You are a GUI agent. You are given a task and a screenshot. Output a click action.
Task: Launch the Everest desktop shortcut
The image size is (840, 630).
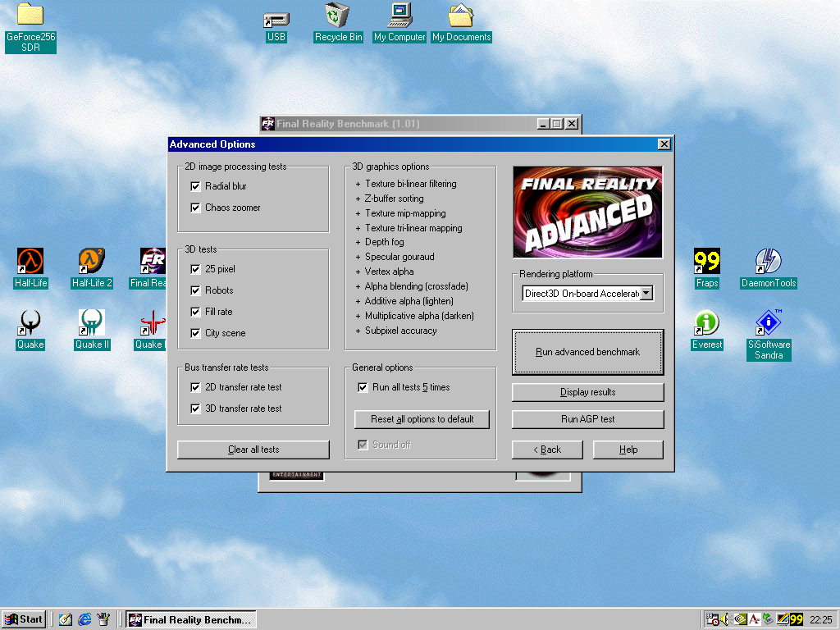point(706,324)
